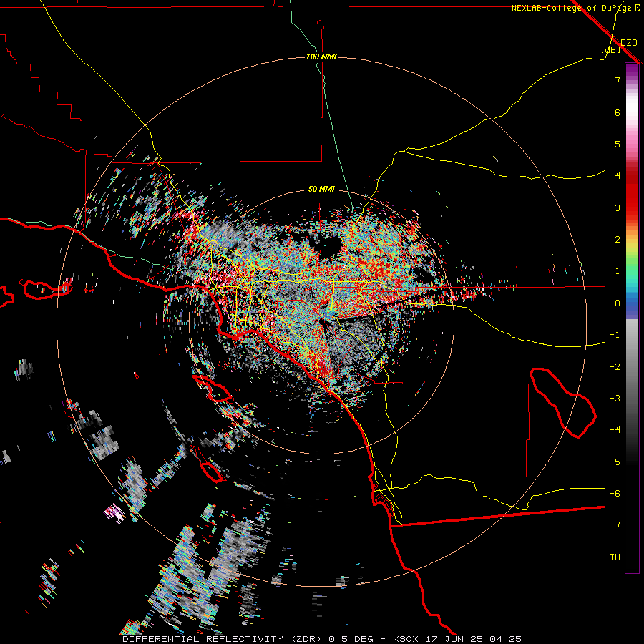The width and height of the screenshot is (644, 644).
Task: Click the 4 value on the color scale
Action: [x=618, y=176]
